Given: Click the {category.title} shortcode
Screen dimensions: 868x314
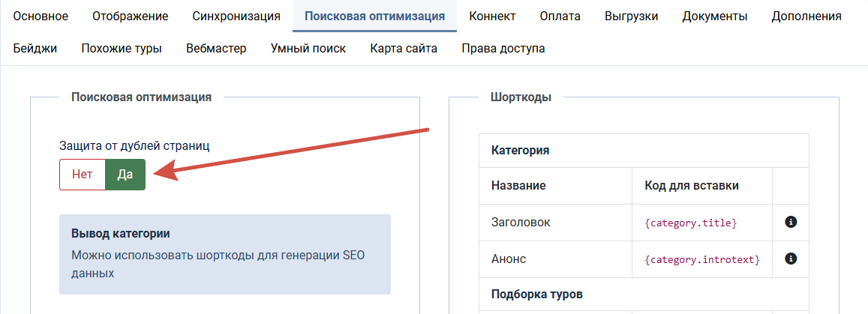Looking at the screenshot, I should (x=690, y=223).
